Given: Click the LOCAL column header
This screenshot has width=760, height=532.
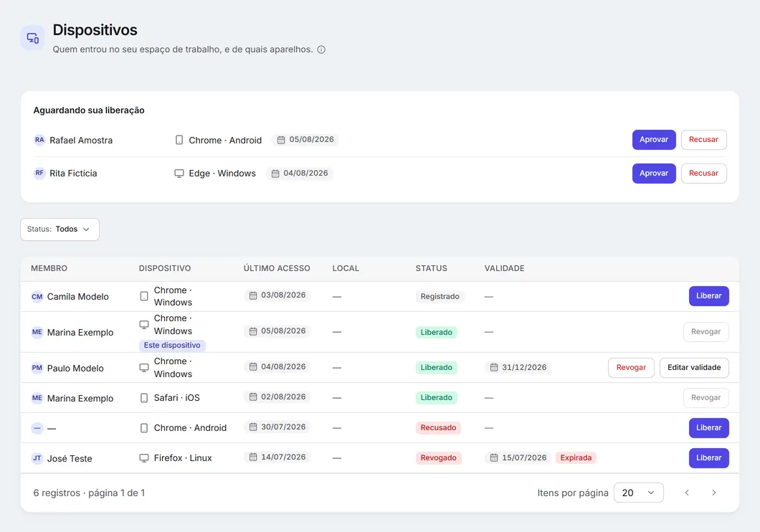Looking at the screenshot, I should tap(346, 268).
